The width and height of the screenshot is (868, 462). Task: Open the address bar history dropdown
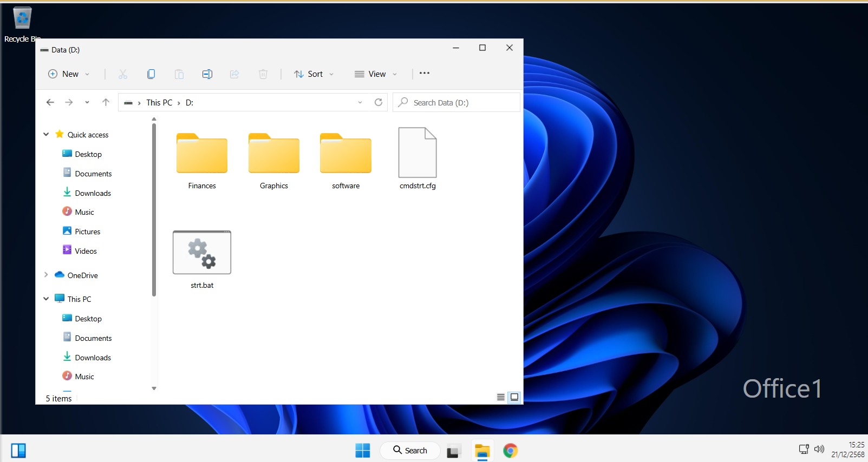pos(360,102)
